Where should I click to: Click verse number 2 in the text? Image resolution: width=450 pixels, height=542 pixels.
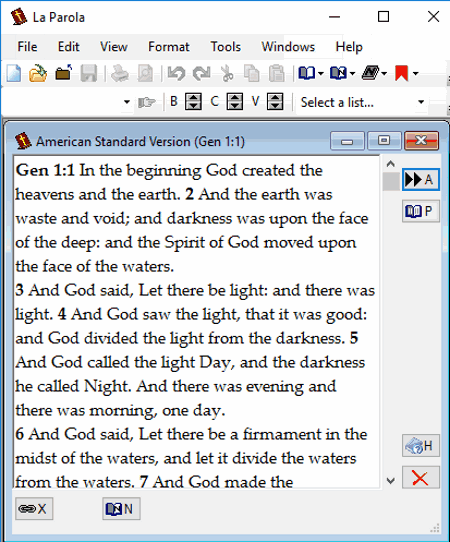click(x=189, y=194)
